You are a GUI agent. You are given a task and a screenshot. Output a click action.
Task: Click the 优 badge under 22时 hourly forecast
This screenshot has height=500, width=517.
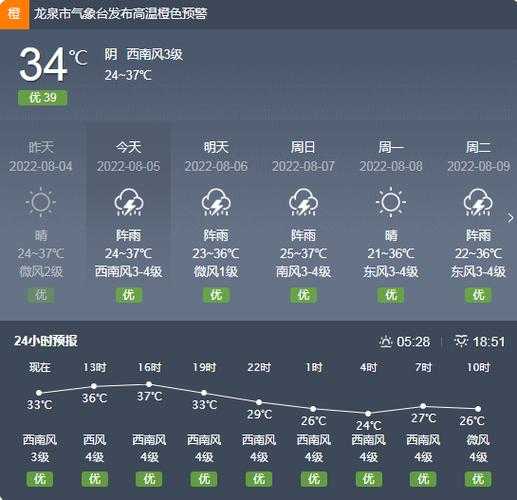tap(259, 479)
